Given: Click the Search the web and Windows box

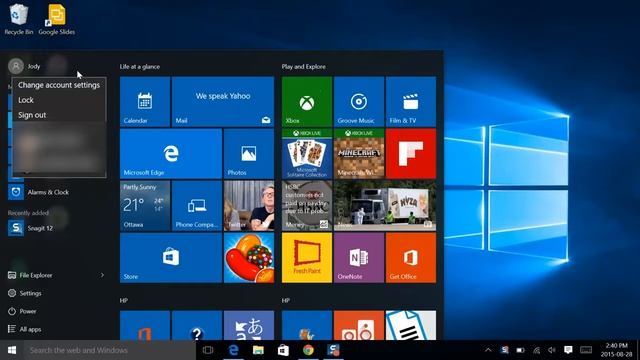Looking at the screenshot, I should click(110, 350).
